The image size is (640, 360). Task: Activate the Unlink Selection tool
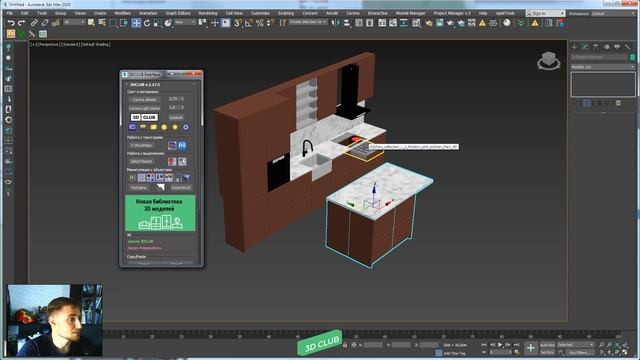45,23
